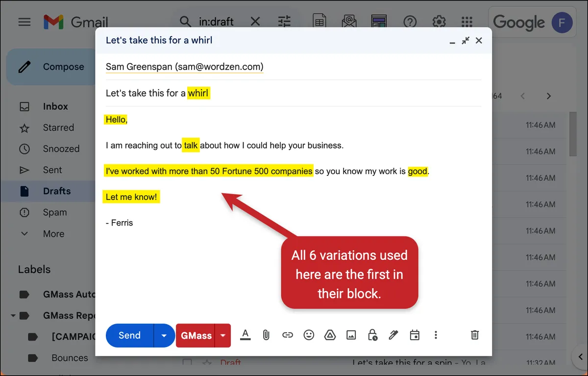Click the in:draft search box
588x376 pixels.
(216, 22)
